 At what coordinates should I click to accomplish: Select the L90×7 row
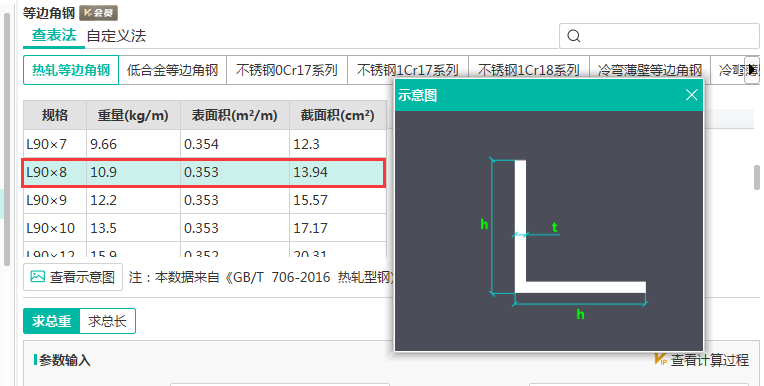(x=205, y=144)
